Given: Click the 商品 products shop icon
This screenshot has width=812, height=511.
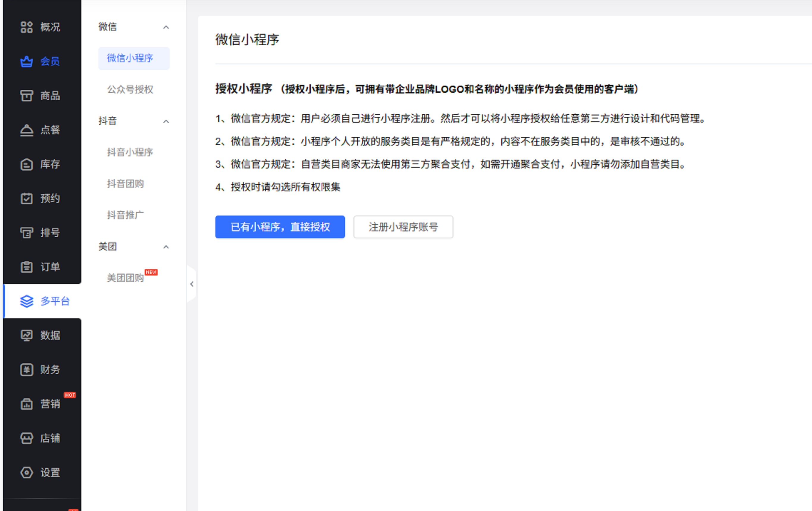Looking at the screenshot, I should (x=27, y=96).
